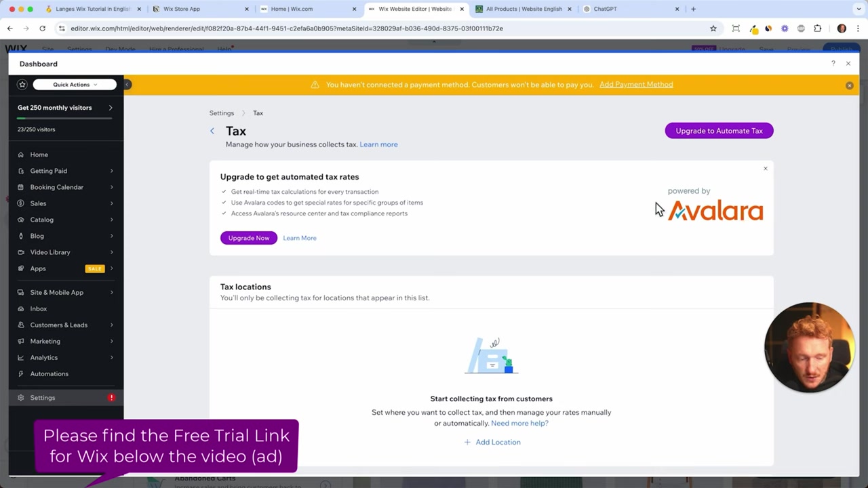Click the Settings gear icon in sidebar
This screenshot has width=868, height=488.
click(20, 398)
